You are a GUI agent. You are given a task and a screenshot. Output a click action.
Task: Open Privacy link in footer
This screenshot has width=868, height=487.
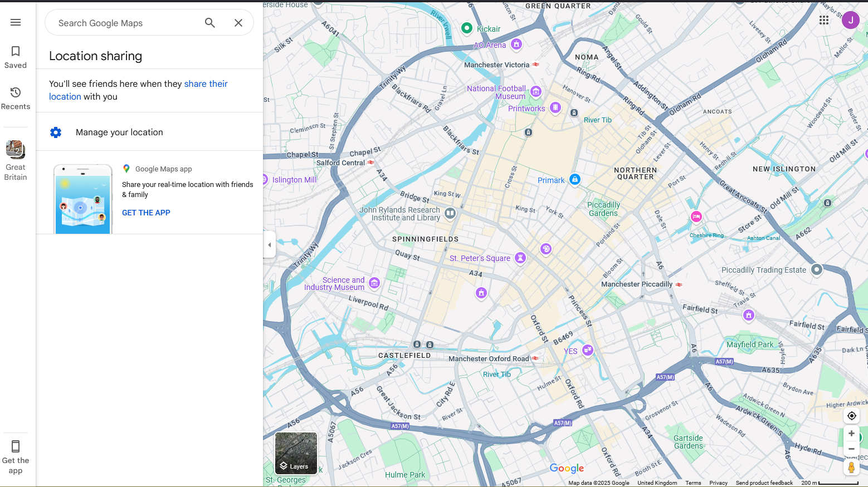(x=718, y=483)
